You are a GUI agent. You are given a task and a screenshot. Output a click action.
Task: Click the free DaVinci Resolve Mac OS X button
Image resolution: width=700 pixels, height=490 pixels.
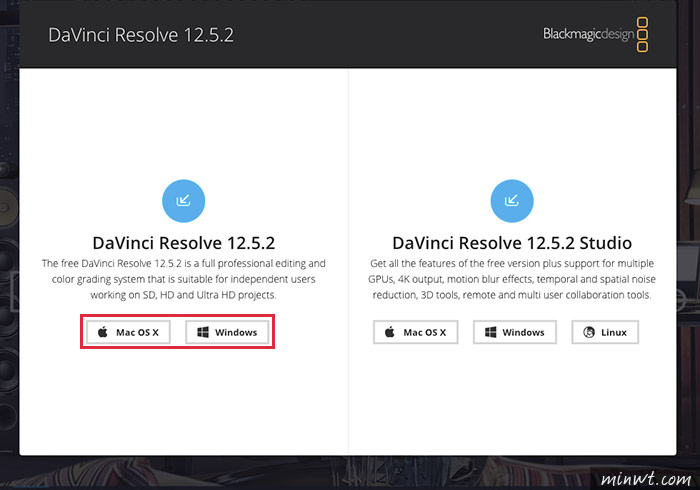(x=128, y=332)
